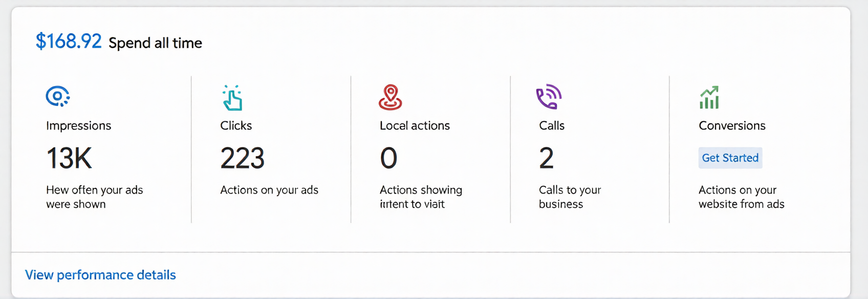Click the Impressions eye icon

(58, 96)
